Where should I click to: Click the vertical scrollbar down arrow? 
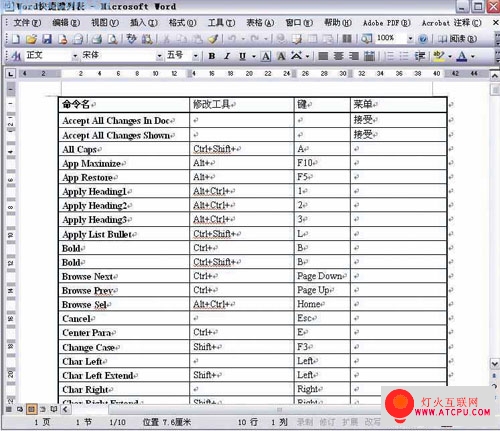point(494,363)
